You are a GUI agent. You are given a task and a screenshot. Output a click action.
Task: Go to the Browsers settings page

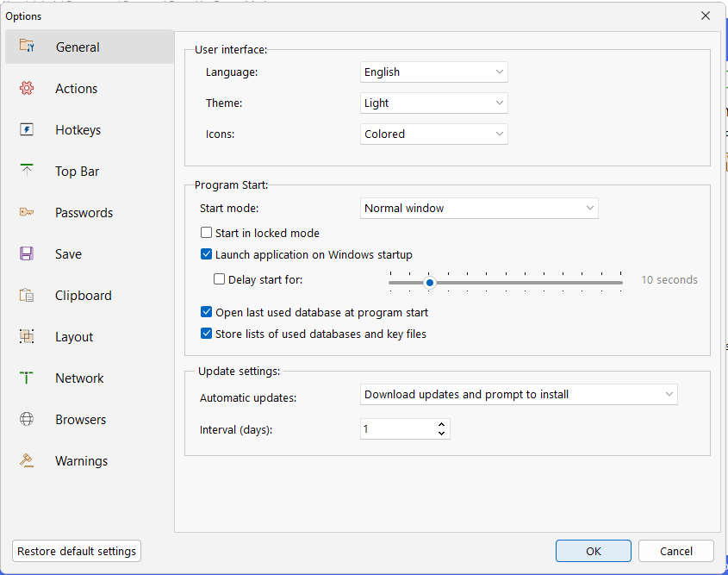[90, 419]
